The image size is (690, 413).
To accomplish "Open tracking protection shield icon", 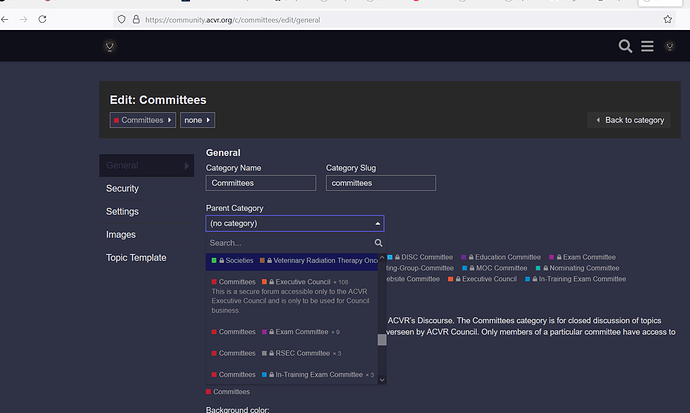I will click(121, 19).
